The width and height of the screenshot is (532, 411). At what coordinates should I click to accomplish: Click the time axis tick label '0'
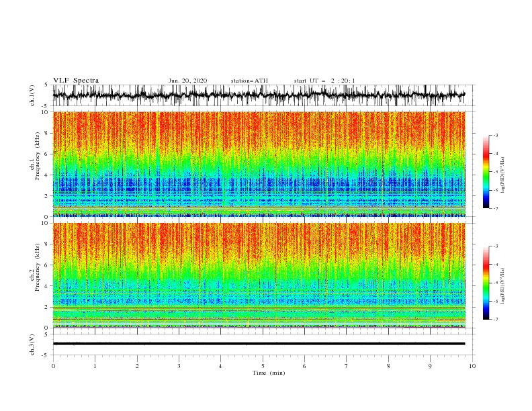click(x=53, y=366)
